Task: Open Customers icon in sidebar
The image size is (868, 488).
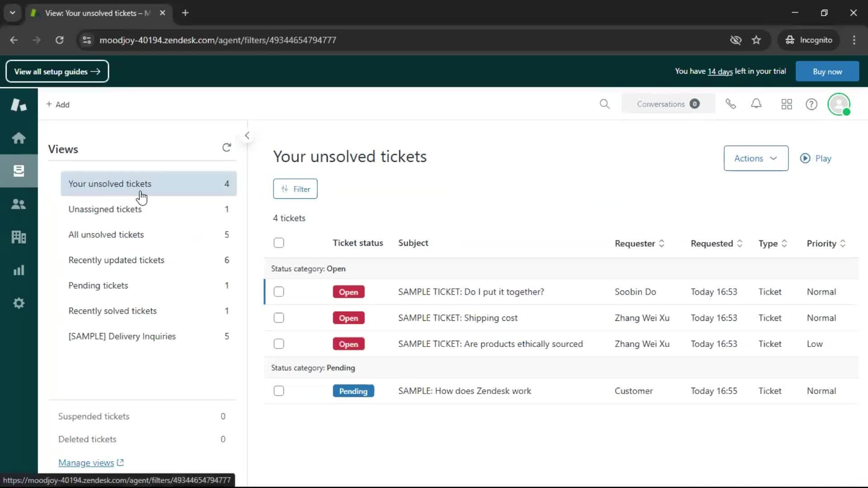Action: pyautogui.click(x=19, y=204)
